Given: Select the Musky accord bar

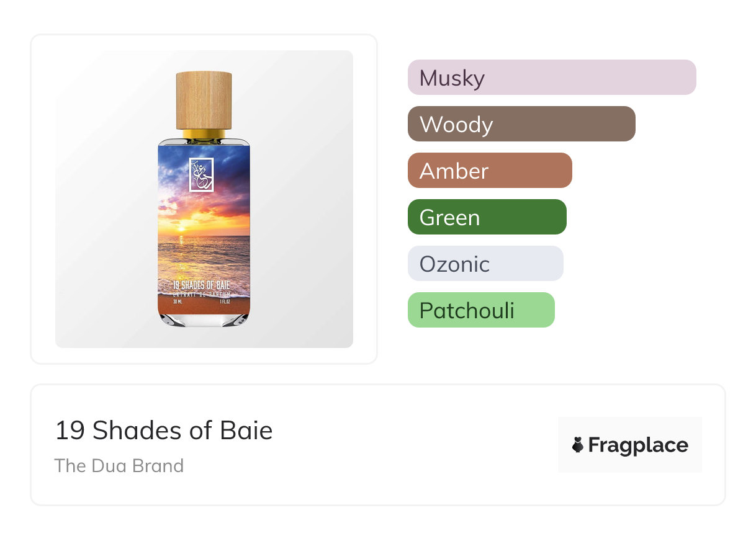Looking at the screenshot, I should (x=551, y=78).
